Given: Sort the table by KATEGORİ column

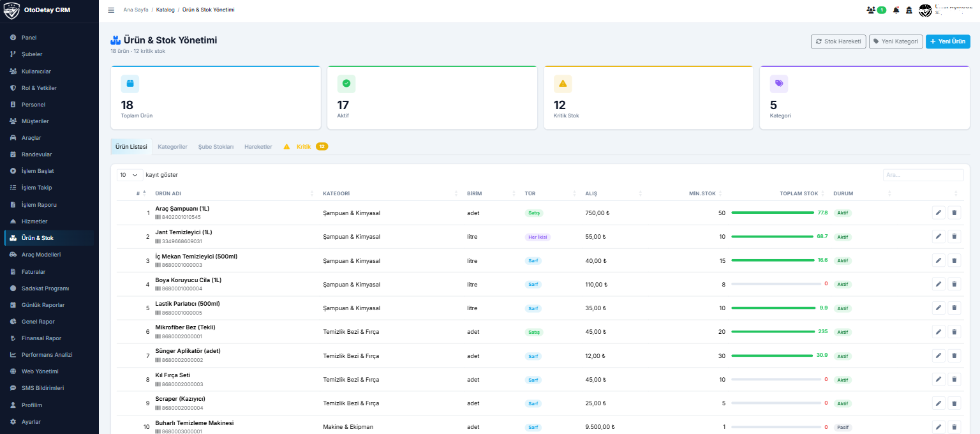Looking at the screenshot, I should (x=389, y=193).
